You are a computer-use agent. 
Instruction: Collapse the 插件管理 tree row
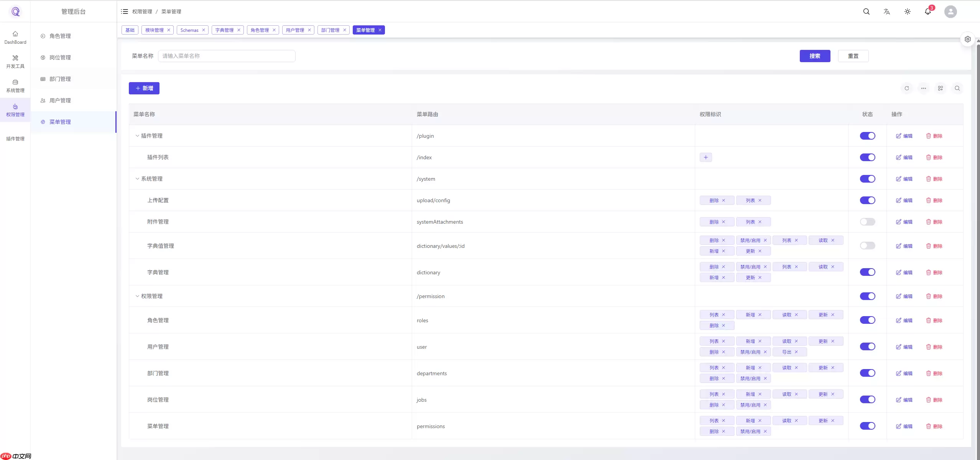point(137,136)
